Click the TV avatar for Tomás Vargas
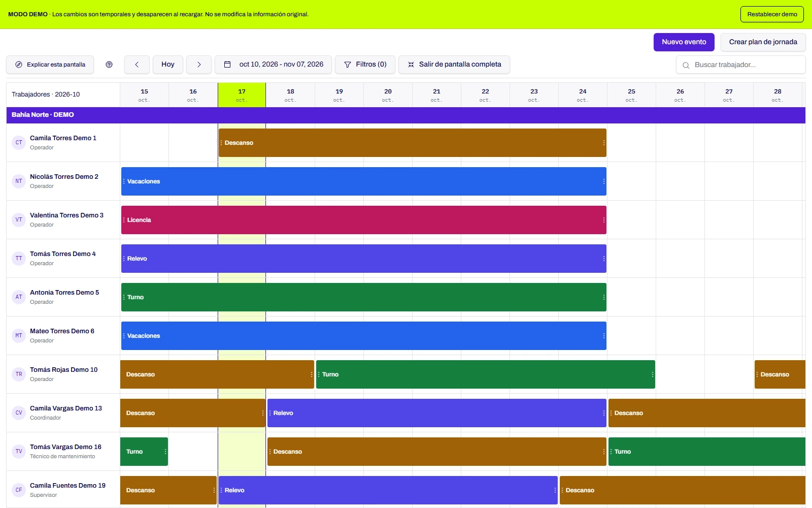This screenshot has height=508, width=812. [x=19, y=452]
